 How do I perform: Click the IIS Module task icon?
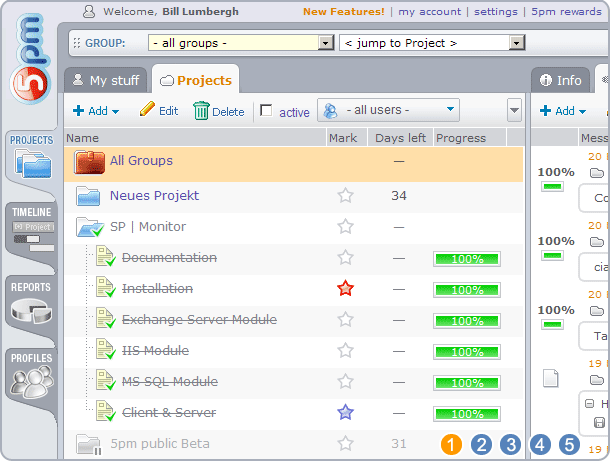pos(105,349)
